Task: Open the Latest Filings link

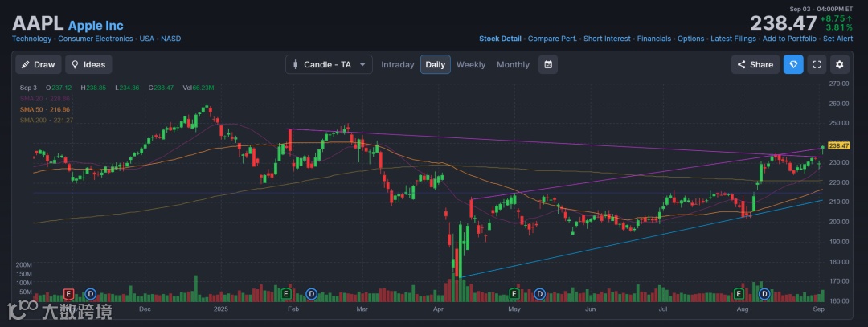Action: click(733, 39)
